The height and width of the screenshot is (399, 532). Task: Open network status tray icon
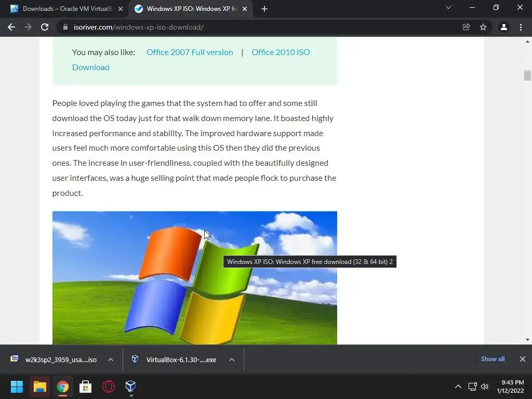pyautogui.click(x=473, y=387)
